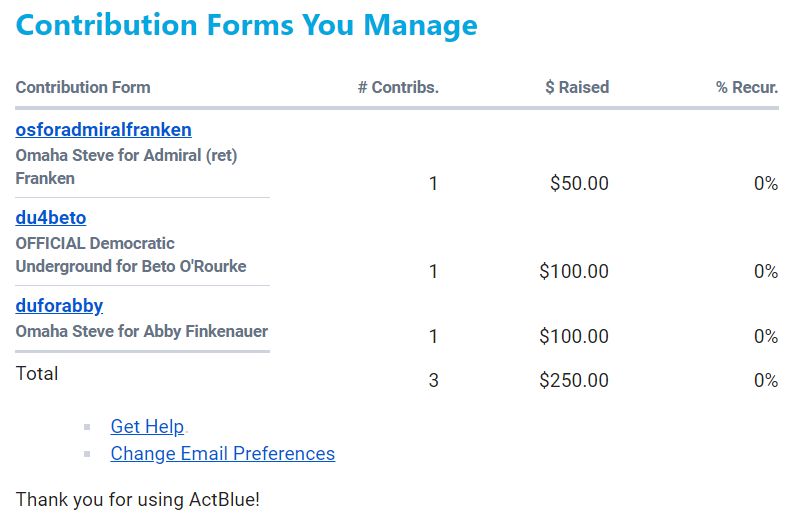Image resolution: width=798 pixels, height=524 pixels.
Task: Click the bullet before Change Email Preferences
Action: point(87,454)
